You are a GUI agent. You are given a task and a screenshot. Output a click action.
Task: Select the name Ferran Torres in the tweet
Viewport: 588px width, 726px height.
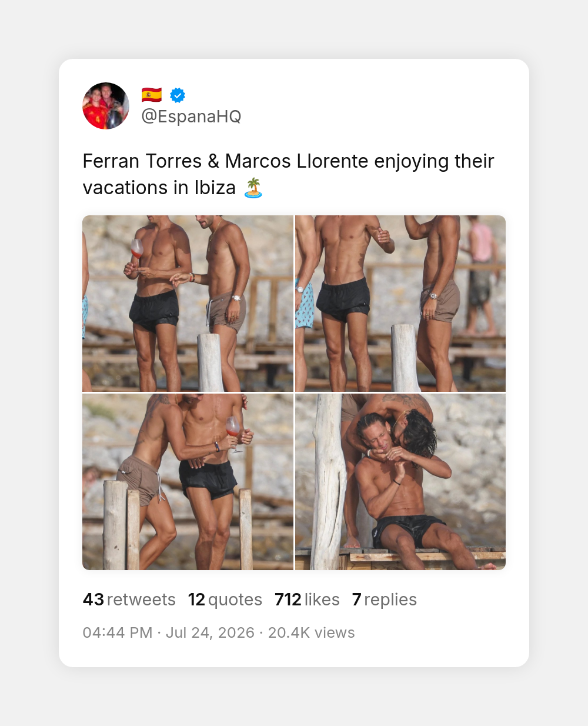[142, 161]
